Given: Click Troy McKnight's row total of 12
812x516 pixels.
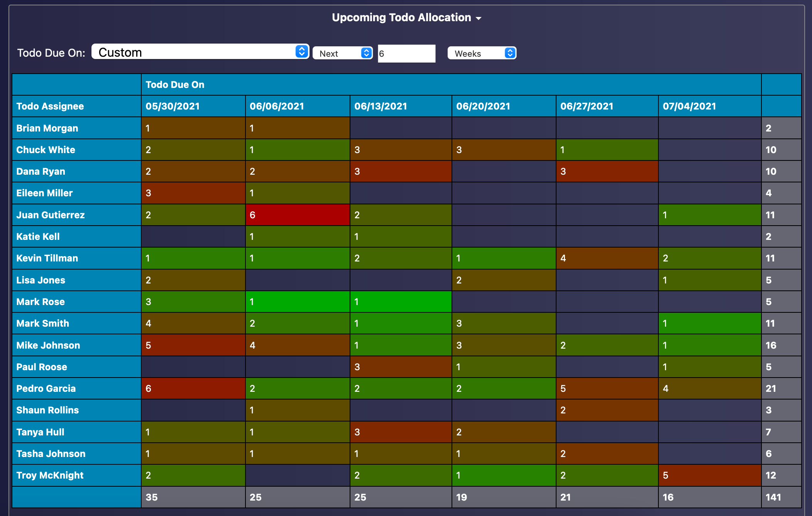Looking at the screenshot, I should pyautogui.click(x=782, y=475).
